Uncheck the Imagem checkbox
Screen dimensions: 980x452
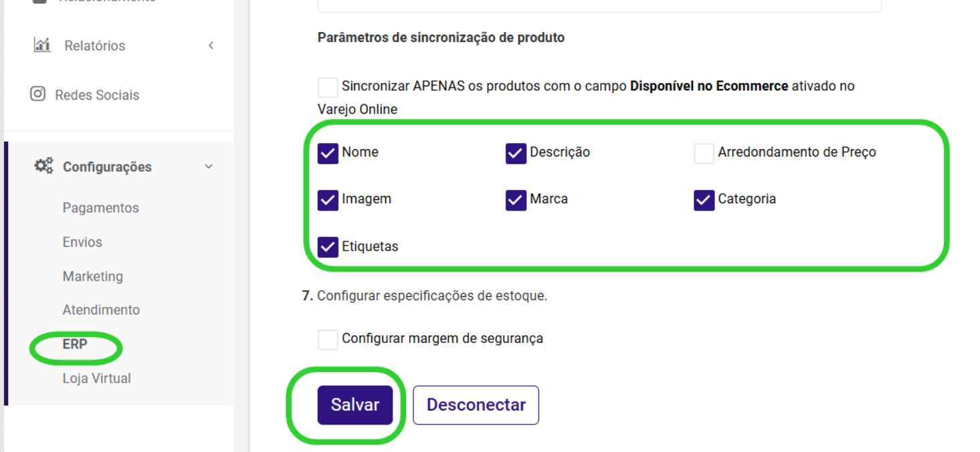(328, 200)
